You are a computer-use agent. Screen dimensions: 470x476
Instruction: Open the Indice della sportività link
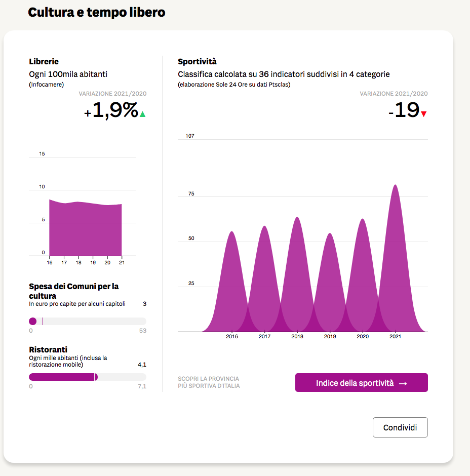click(x=361, y=382)
